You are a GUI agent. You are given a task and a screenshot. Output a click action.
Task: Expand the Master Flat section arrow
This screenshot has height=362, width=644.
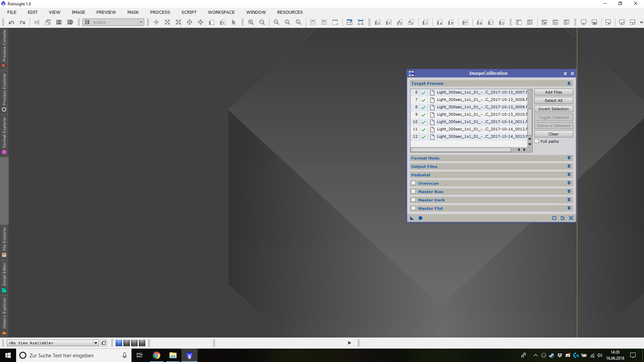[x=569, y=208]
